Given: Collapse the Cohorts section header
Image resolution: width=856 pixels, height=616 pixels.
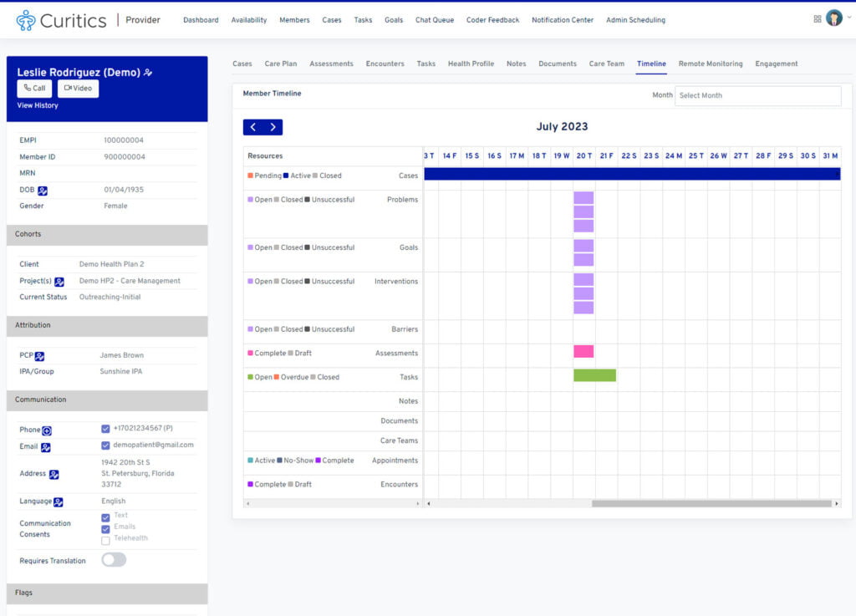Looking at the screenshot, I should click(x=107, y=235).
